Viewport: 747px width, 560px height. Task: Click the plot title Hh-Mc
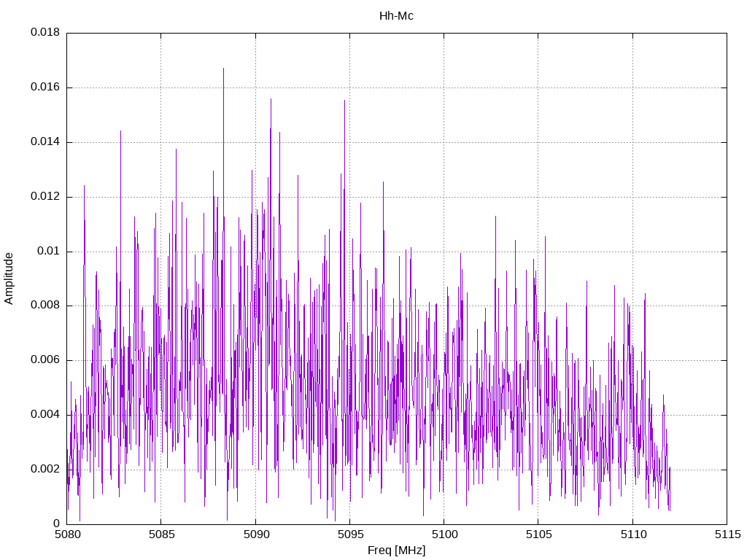(396, 16)
